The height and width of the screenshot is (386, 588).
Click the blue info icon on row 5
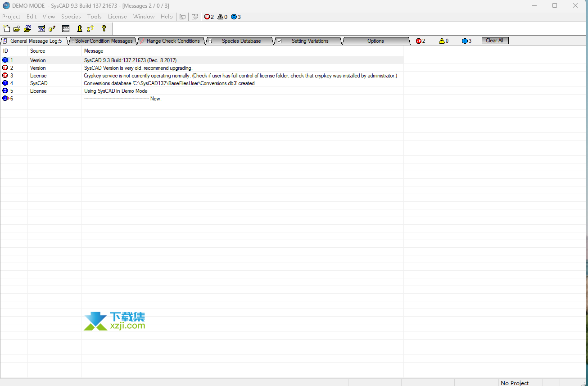[x=5, y=91]
